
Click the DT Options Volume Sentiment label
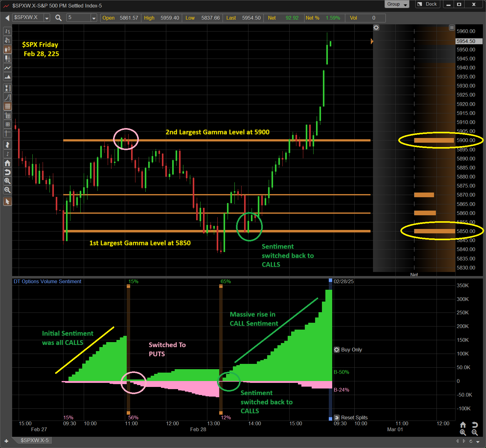pos(47,282)
